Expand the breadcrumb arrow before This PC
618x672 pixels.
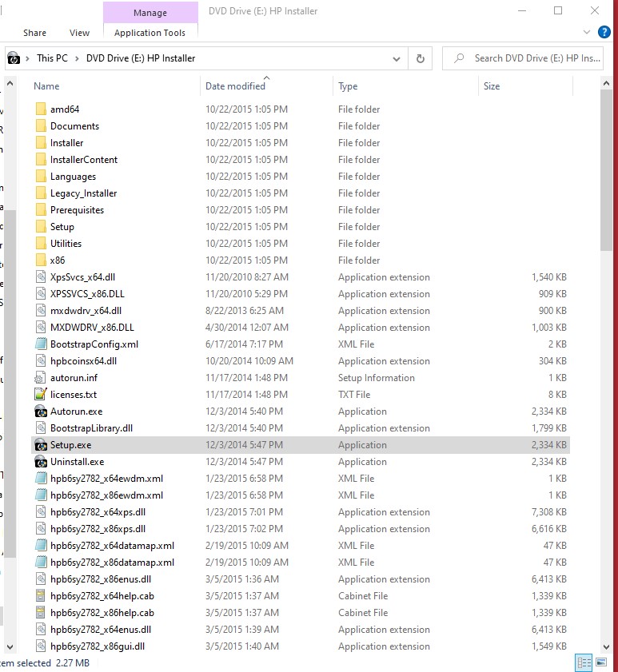click(x=27, y=58)
